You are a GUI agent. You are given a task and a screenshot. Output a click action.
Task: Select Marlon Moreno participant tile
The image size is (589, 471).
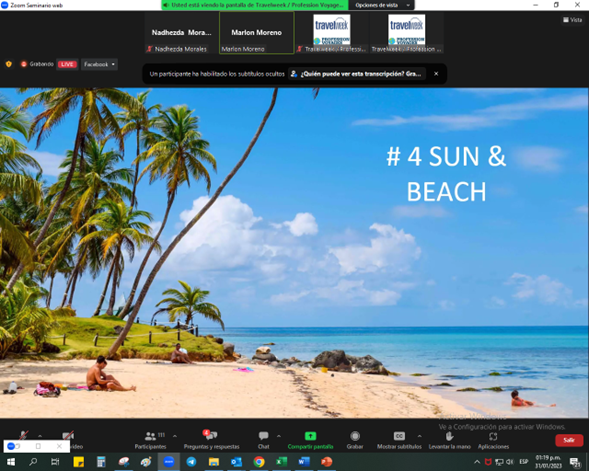[257, 33]
